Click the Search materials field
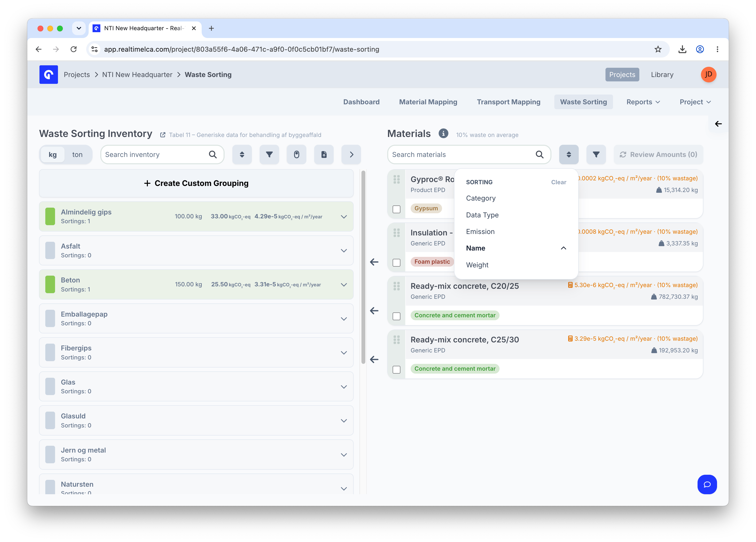Viewport: 756px width, 542px height. tap(469, 155)
